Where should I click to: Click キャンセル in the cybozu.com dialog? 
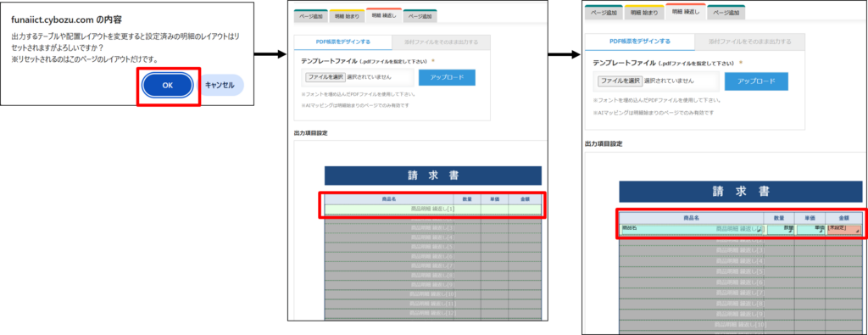tap(220, 86)
